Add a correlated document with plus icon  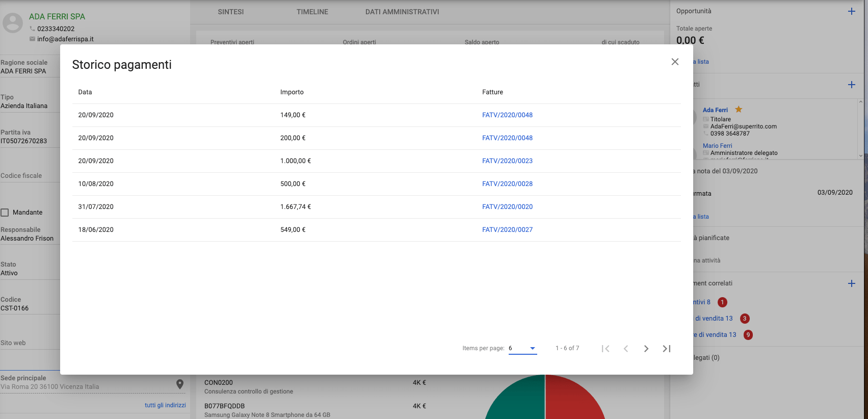point(852,283)
